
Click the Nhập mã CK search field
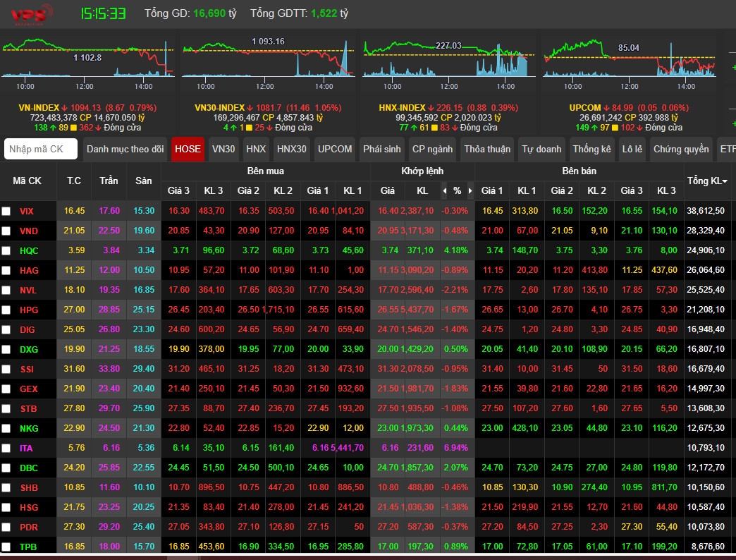coord(41,149)
